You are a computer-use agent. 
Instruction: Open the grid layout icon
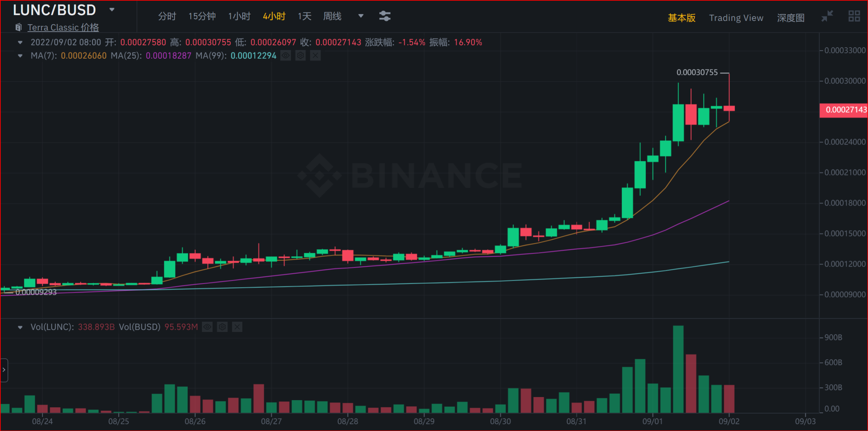tap(854, 16)
